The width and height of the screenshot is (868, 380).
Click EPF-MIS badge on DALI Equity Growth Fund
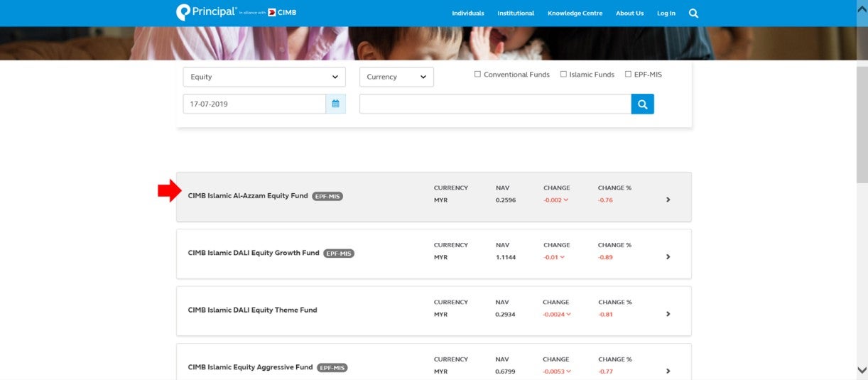pos(339,254)
